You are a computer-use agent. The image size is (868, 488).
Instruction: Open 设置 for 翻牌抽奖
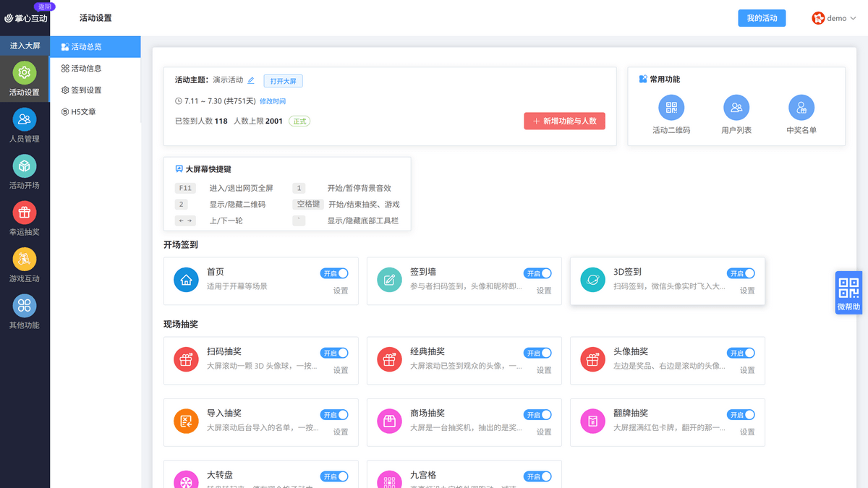click(747, 432)
